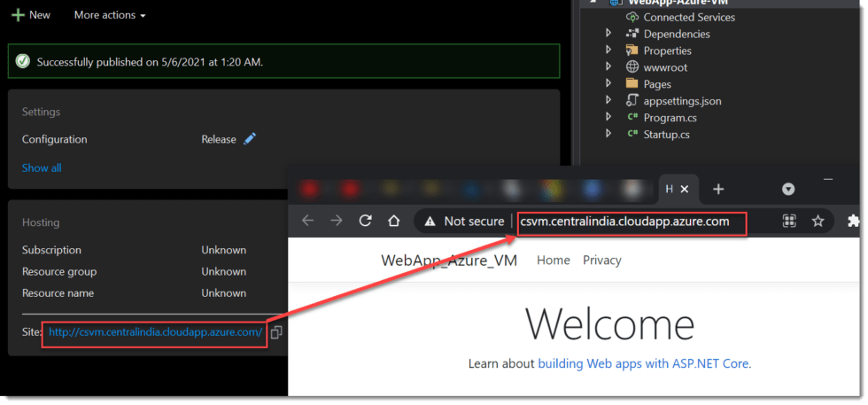Expand the Startup.cs node arrow
The image size is (868, 405).
[x=608, y=134]
